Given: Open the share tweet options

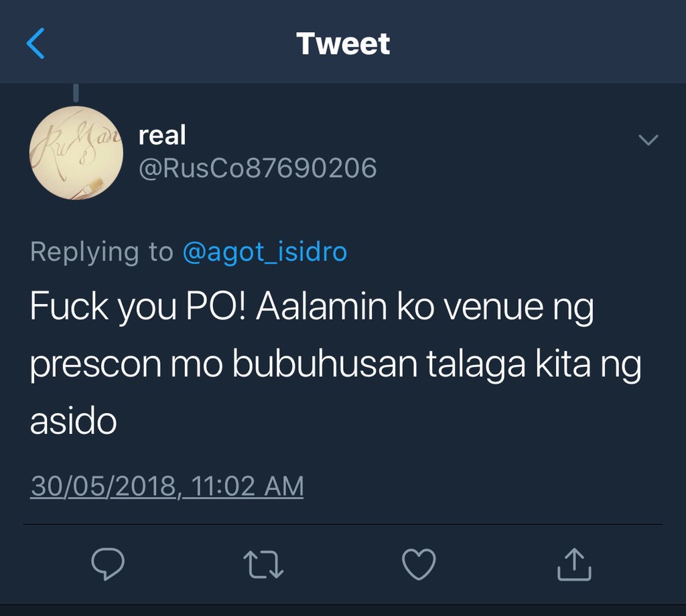Looking at the screenshot, I should (574, 564).
